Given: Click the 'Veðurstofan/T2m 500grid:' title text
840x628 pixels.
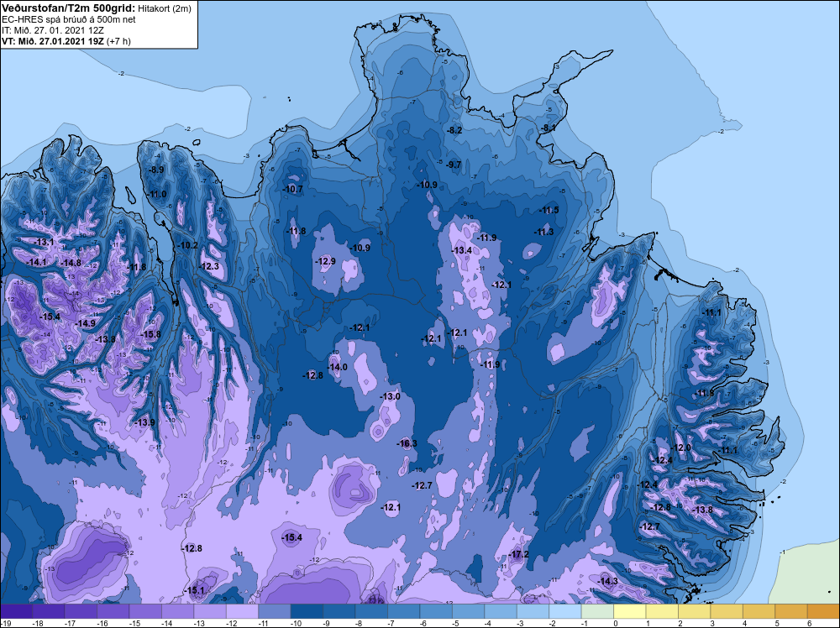Looking at the screenshot, I should pos(67,8).
